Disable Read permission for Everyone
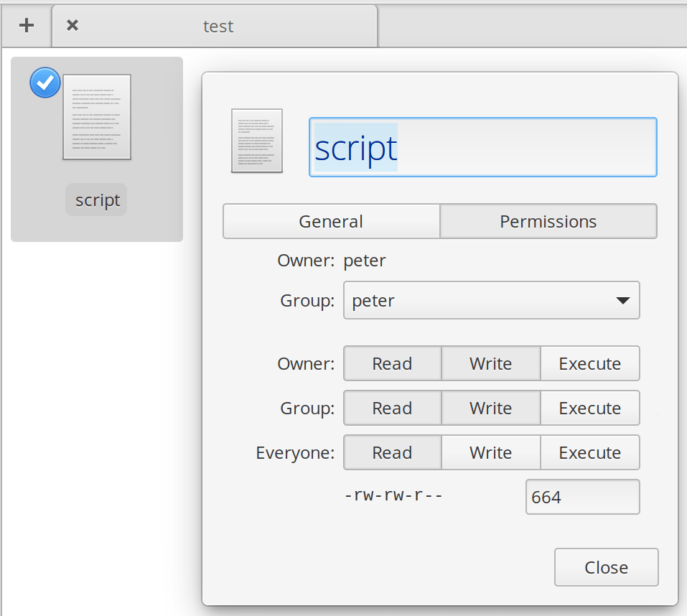This screenshot has height=616, width=687. [392, 452]
